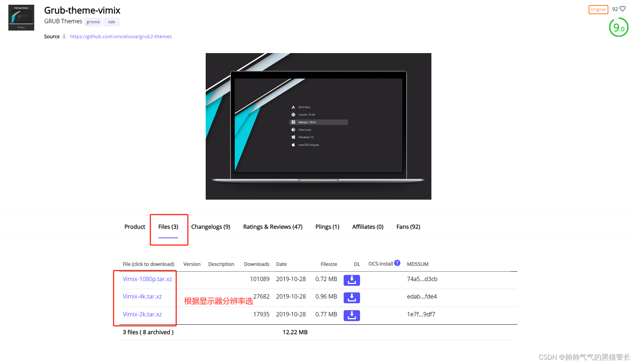Click the 3 files ( 8 archived ) text
Screen dimensions: 636x364
point(148,332)
